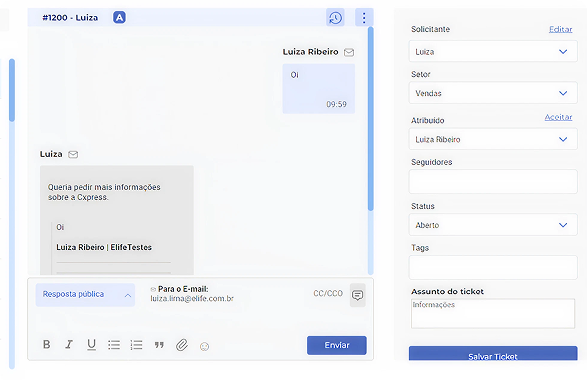The height and width of the screenshot is (386, 587).
Task: Click the luiza.lima@elife.com.br recipient address
Action: coord(192,299)
